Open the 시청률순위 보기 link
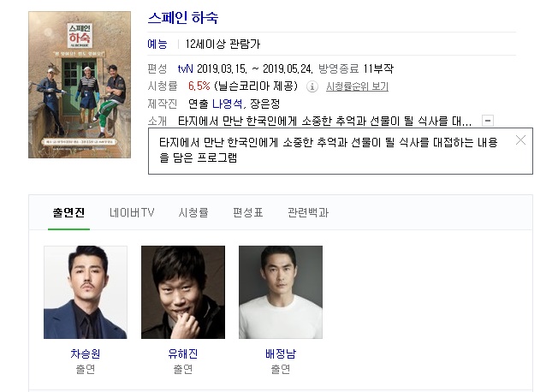This screenshot has width=558, height=392. click(357, 86)
